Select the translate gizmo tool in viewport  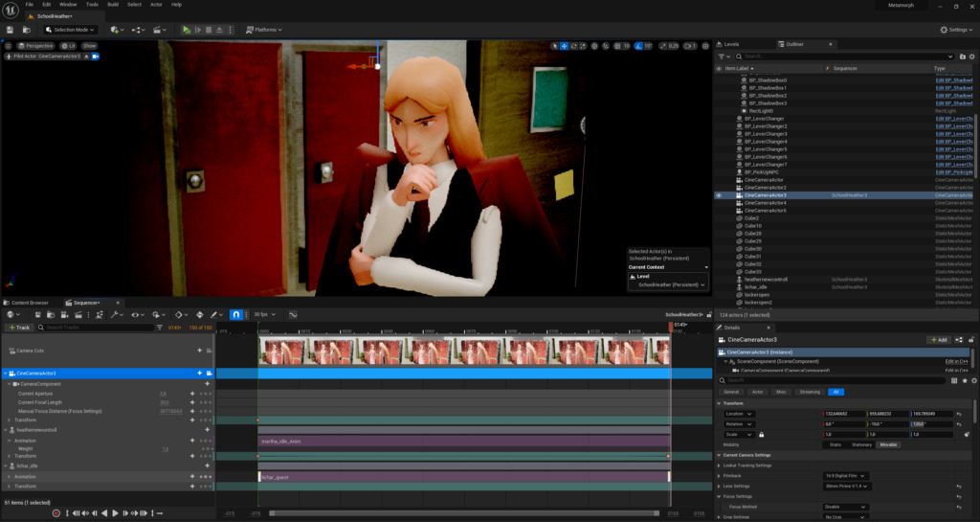564,46
